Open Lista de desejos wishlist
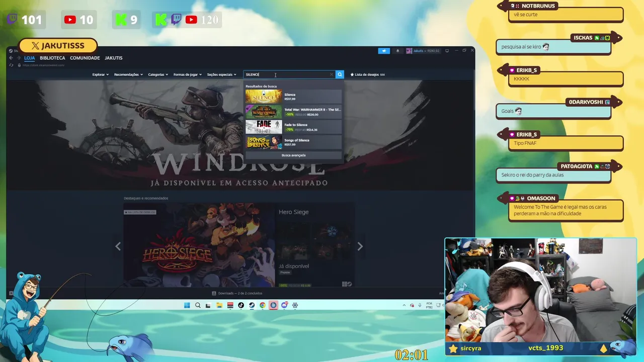The width and height of the screenshot is (644, 362). tap(370, 74)
